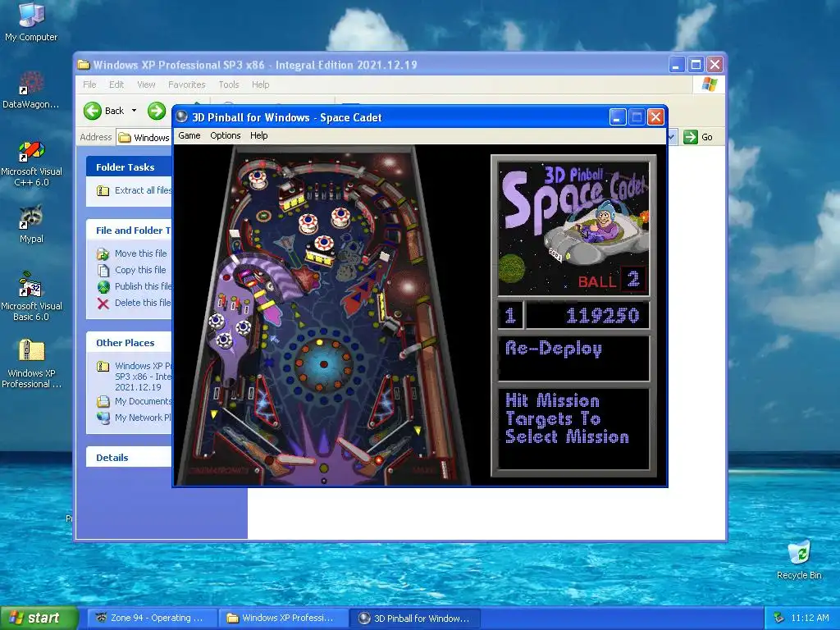840x630 pixels.
Task: Select the Microsoft Visual Basic 6.0 icon
Action: tap(31, 297)
